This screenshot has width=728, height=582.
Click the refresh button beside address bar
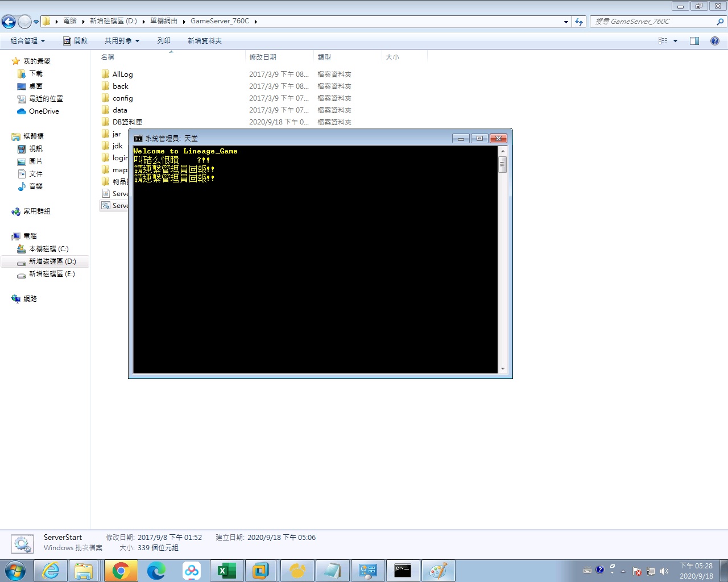pyautogui.click(x=579, y=22)
